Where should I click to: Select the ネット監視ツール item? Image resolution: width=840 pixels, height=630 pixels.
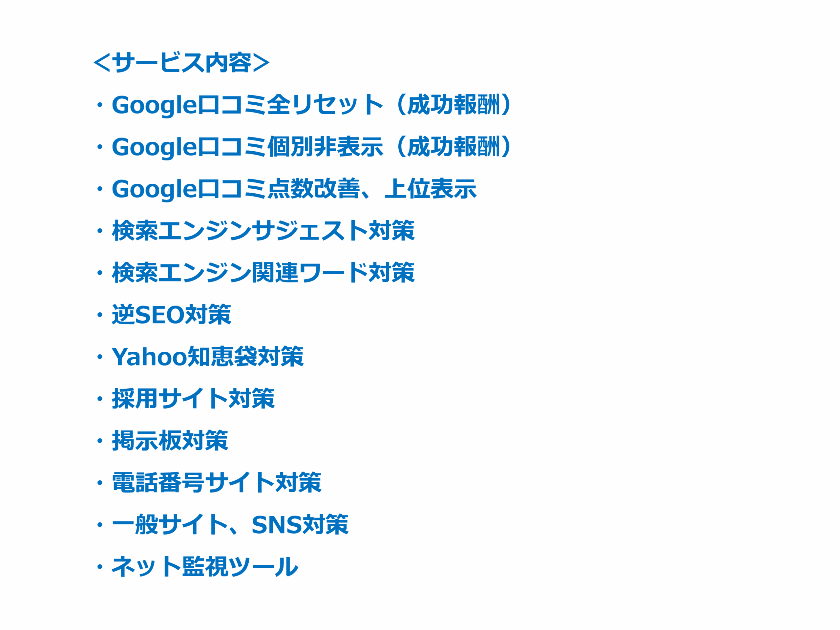click(x=205, y=567)
